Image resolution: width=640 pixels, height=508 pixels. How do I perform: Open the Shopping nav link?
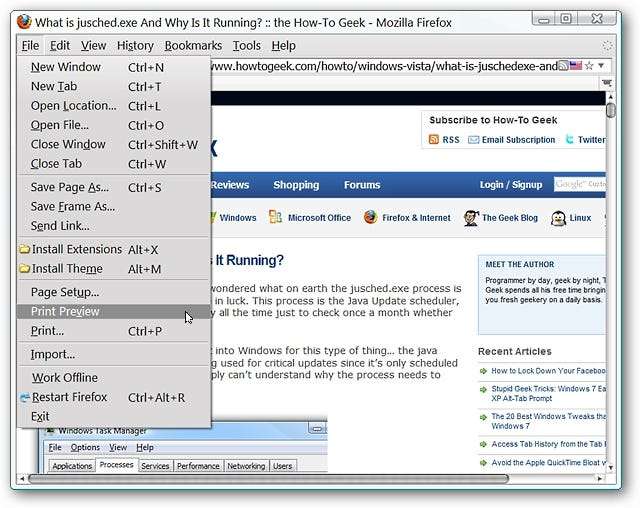coord(296,185)
